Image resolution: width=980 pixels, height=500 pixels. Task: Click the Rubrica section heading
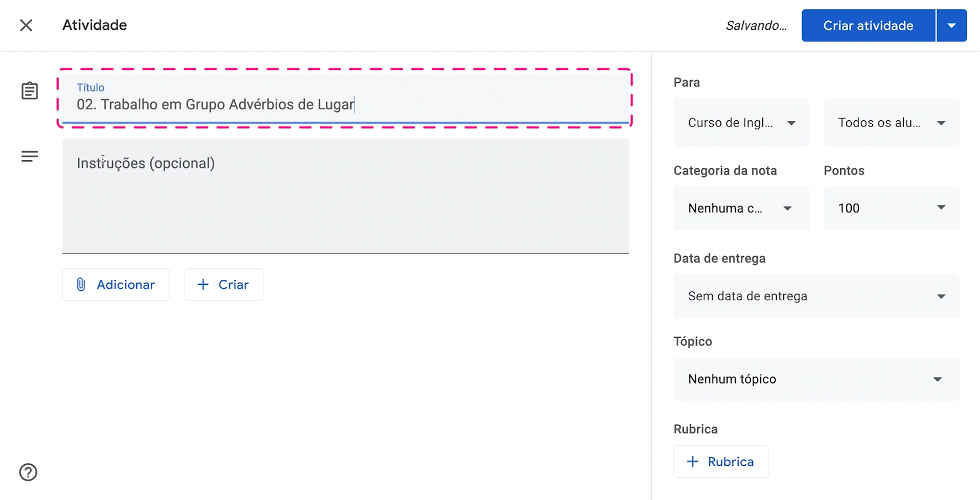pos(696,429)
